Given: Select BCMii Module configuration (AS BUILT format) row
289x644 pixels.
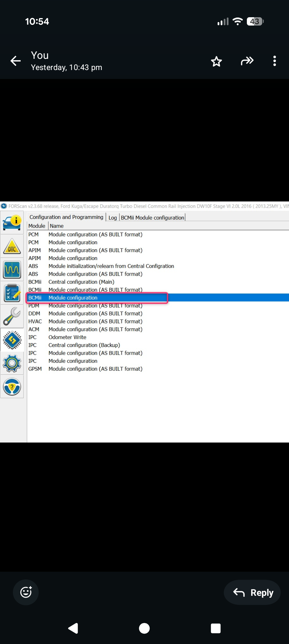Looking at the screenshot, I should tap(158, 290).
